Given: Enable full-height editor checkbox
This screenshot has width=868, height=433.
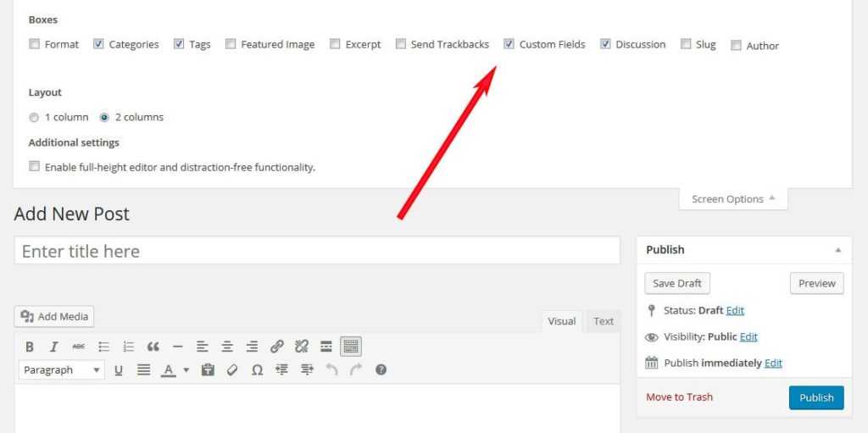Looking at the screenshot, I should click(35, 167).
